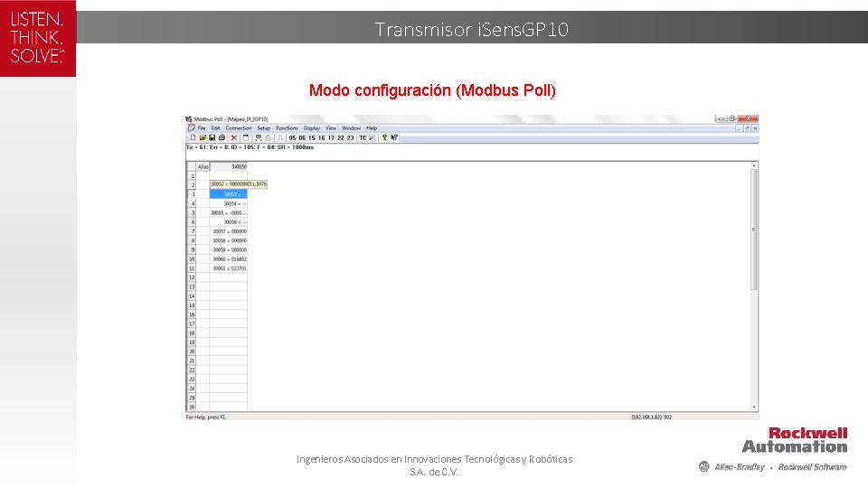
Task: Open the Setup menu
Action: [263, 127]
